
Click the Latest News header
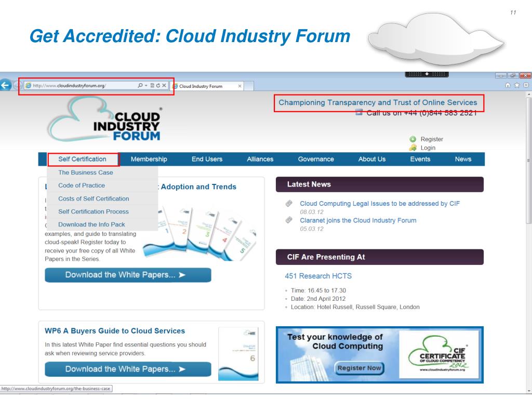point(380,184)
